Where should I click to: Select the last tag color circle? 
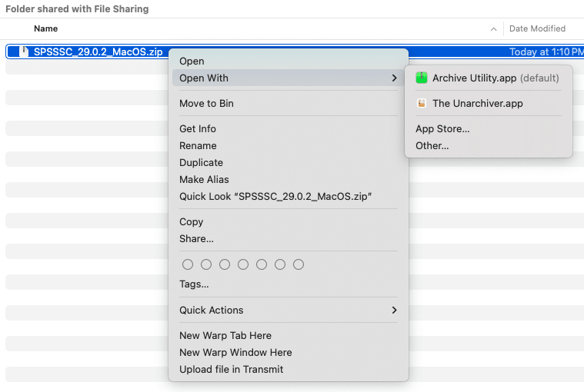[x=299, y=264]
